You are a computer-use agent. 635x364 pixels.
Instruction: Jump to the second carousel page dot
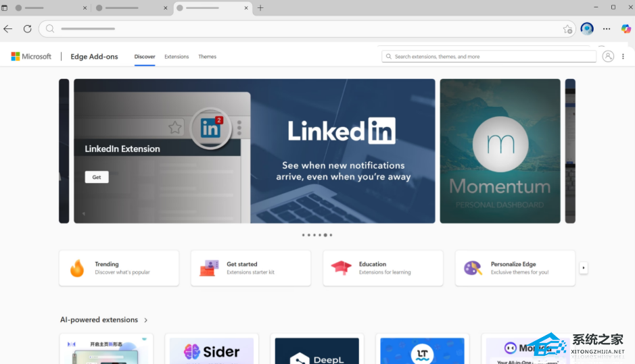tap(308, 235)
